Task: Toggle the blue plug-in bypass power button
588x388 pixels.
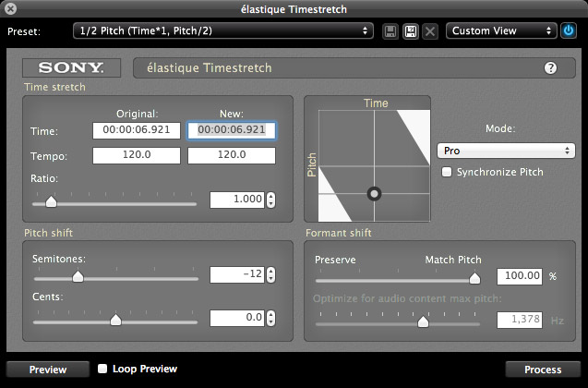Action: [x=569, y=30]
